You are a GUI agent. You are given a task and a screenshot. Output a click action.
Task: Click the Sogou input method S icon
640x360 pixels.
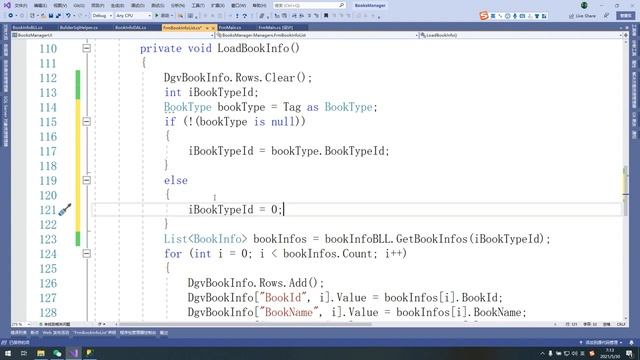(484, 16)
